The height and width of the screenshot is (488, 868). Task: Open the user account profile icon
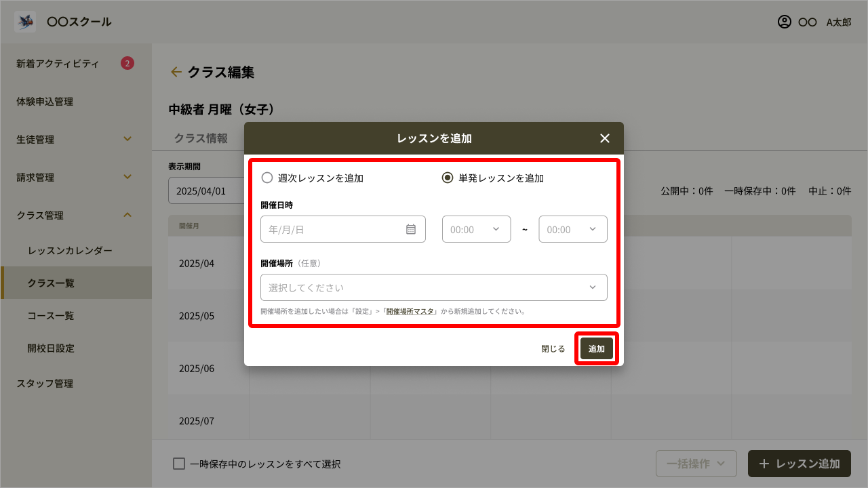(x=785, y=22)
